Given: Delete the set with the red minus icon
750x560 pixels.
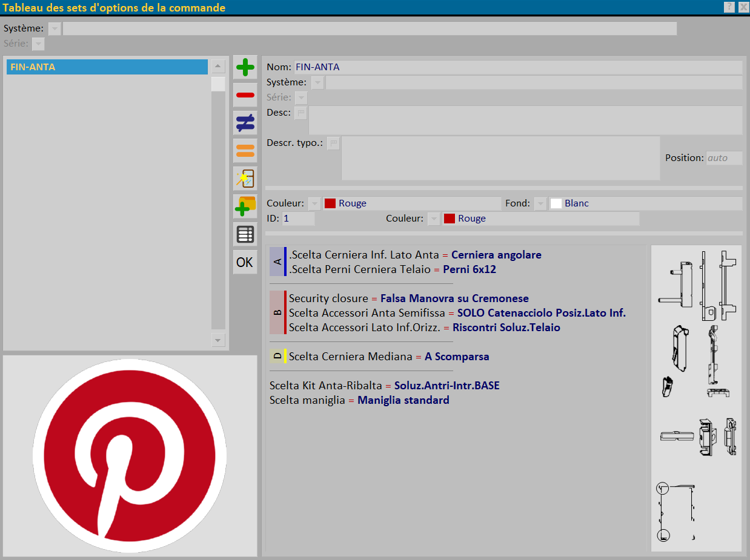Looking at the screenshot, I should tap(245, 95).
